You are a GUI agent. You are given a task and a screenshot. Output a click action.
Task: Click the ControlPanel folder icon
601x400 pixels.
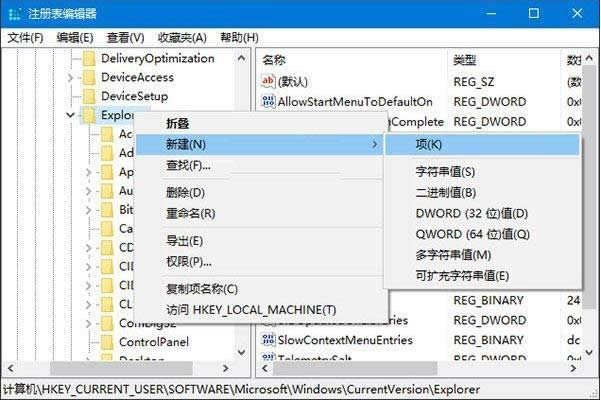[106, 342]
